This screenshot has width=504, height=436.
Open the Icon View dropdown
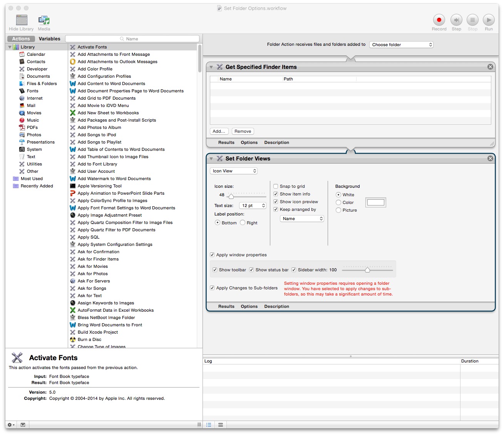[234, 171]
